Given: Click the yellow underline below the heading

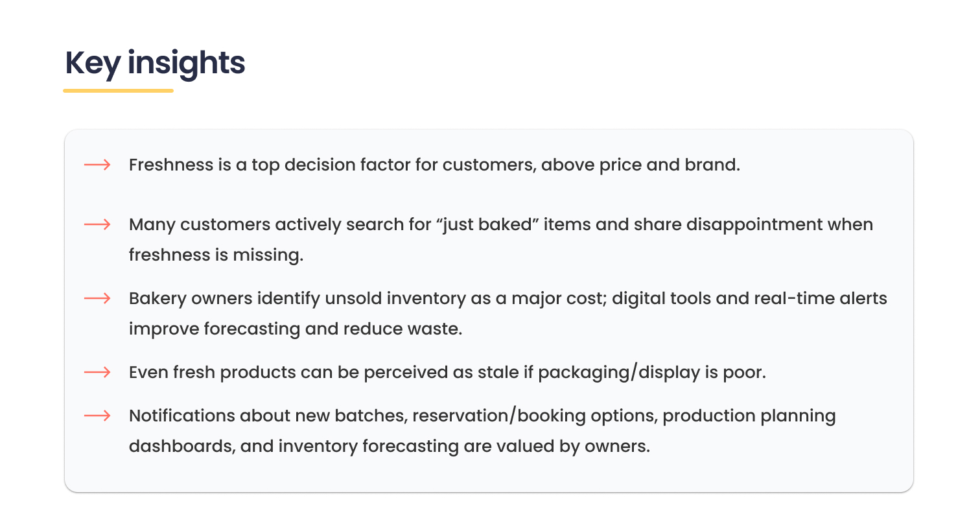Looking at the screenshot, I should [x=118, y=91].
